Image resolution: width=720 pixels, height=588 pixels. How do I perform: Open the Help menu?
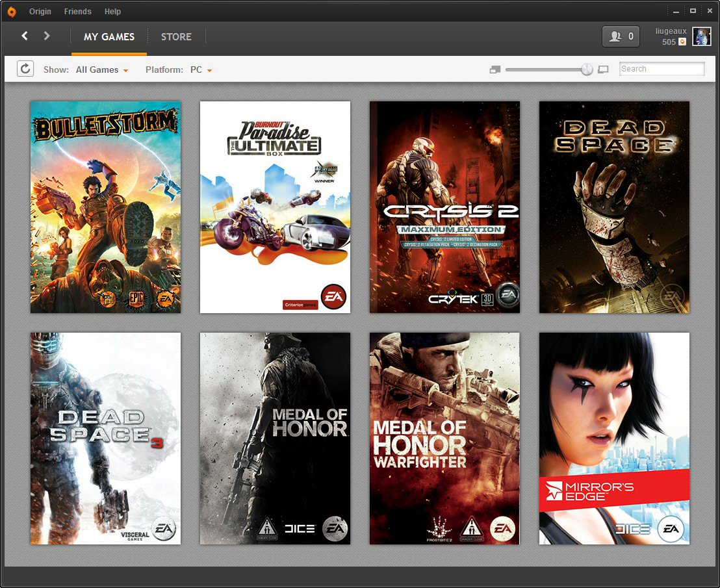112,12
